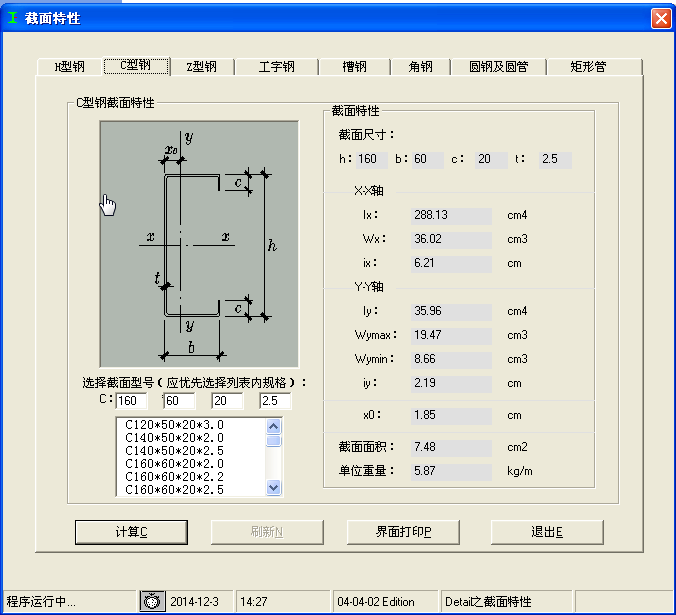Click the 计算C button

(x=131, y=532)
